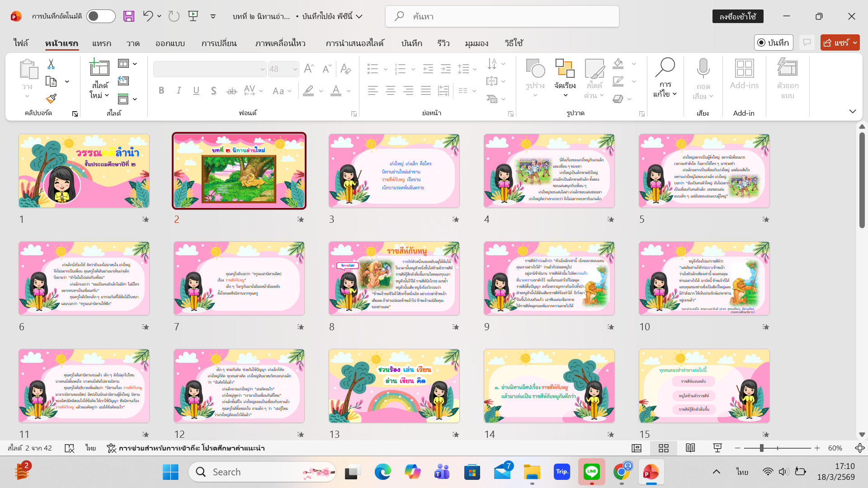
Task: Click the sign in button
Action: pos(737,16)
